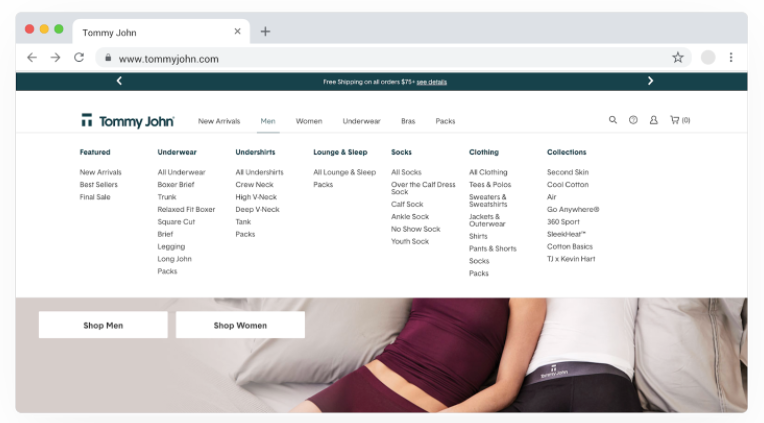764x423 pixels.
Task: Open Youth Sock link
Action: pyautogui.click(x=410, y=242)
